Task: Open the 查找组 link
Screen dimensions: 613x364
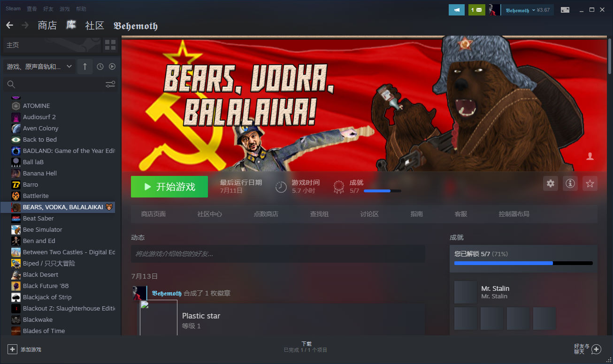Action: pos(319,214)
